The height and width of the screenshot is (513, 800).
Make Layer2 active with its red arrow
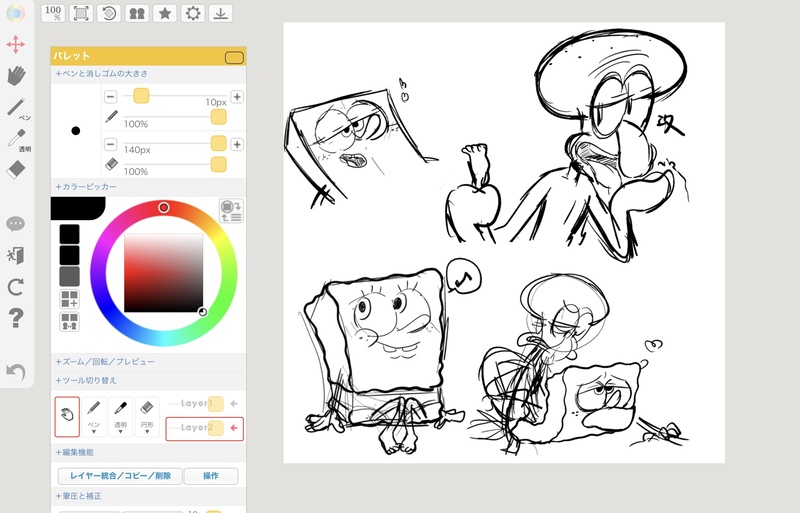tap(234, 428)
